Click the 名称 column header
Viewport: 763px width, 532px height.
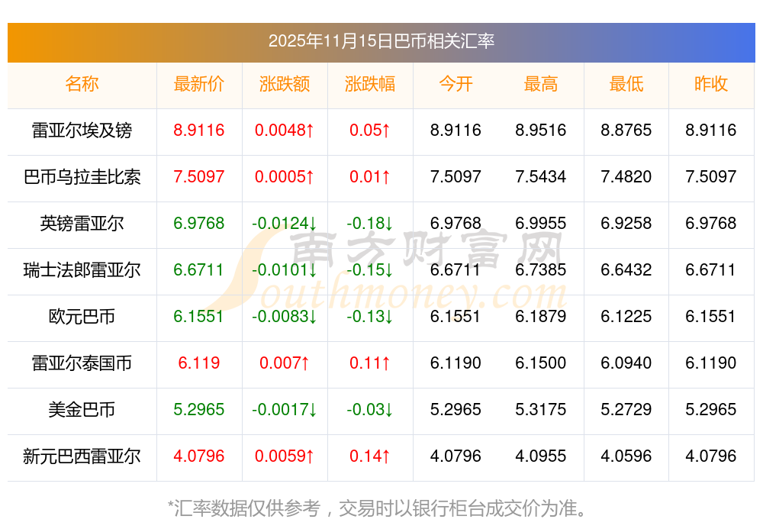coord(82,85)
